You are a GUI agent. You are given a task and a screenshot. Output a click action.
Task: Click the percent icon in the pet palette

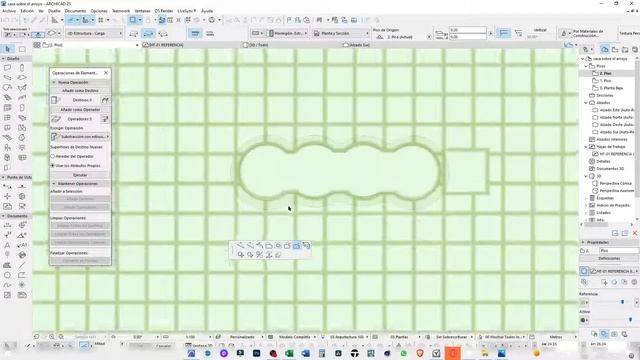[x=260, y=255]
